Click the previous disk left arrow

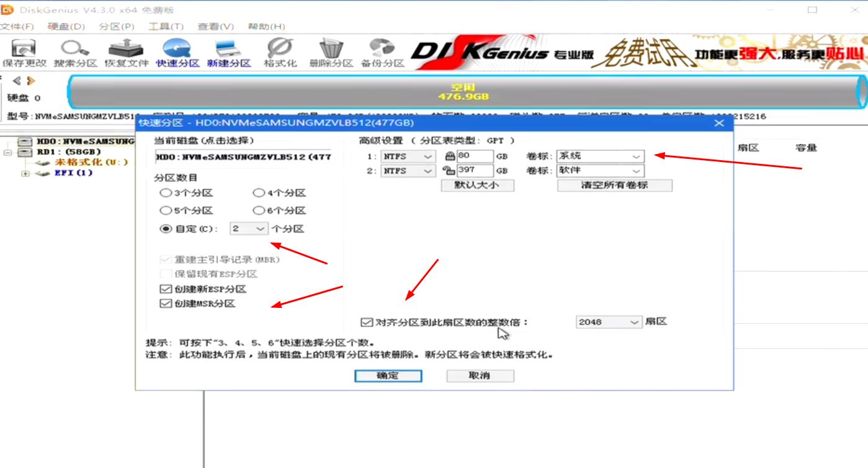click(17, 81)
